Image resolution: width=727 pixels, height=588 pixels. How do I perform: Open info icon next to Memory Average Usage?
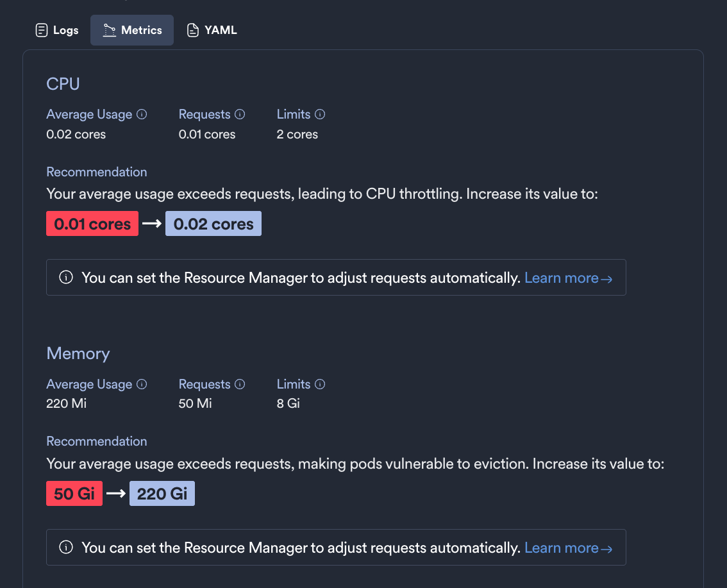point(142,383)
